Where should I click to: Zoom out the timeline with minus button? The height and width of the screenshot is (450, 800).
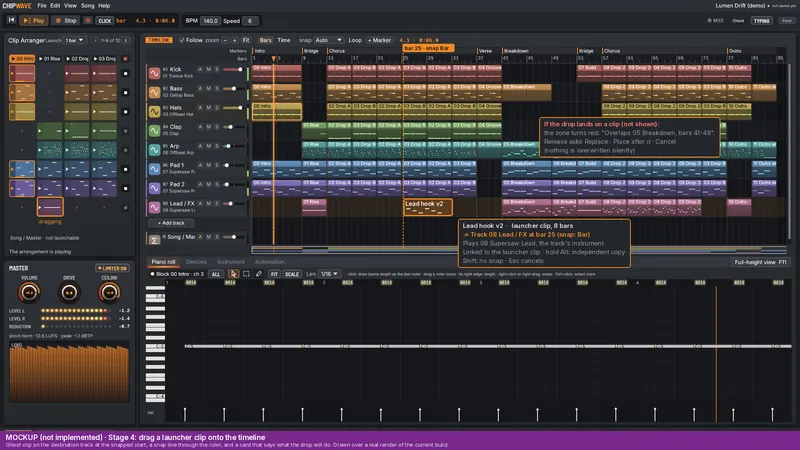(x=225, y=40)
